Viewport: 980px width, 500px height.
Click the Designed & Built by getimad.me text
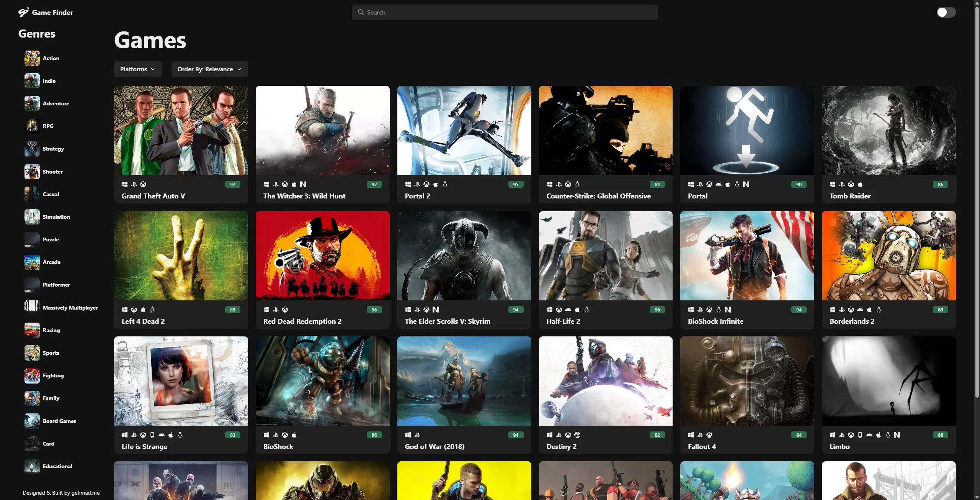tap(61, 493)
